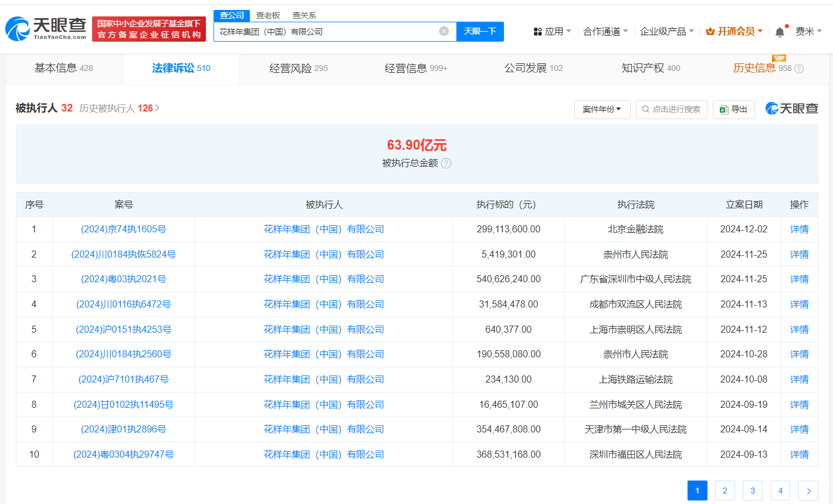Click the notification bell icon
This screenshot has height=504, width=833.
[780, 31]
